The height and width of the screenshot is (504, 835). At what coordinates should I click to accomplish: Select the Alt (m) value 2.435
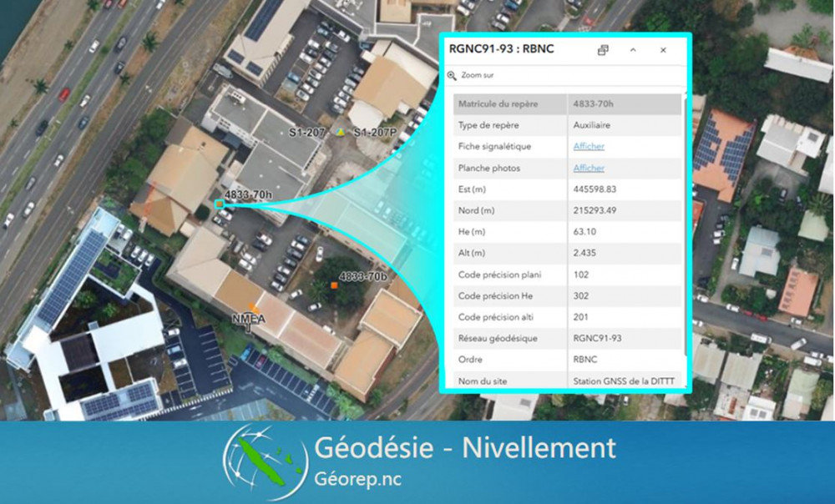[x=584, y=253]
